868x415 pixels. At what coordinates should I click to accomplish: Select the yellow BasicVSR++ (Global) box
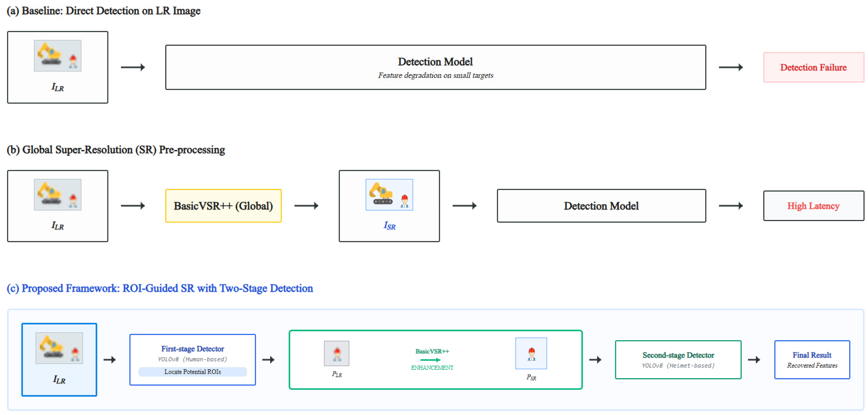(223, 206)
